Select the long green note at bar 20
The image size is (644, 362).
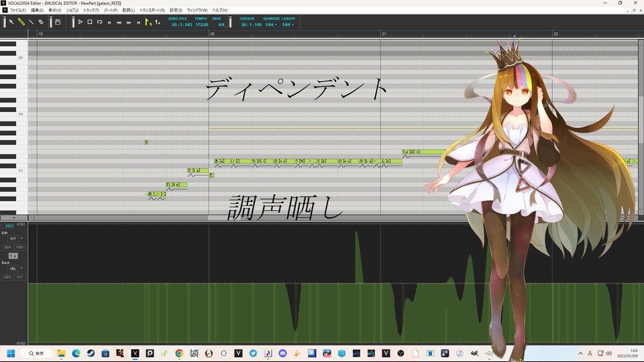click(x=308, y=162)
